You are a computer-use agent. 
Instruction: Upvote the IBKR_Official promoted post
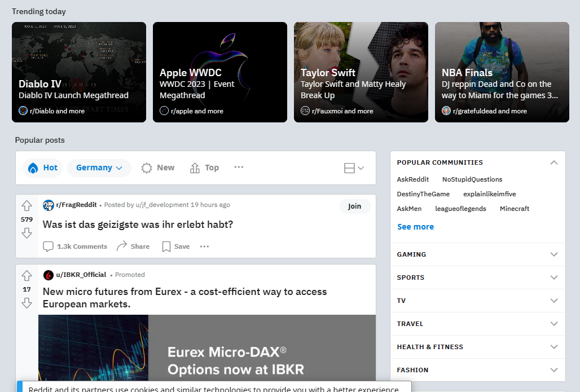point(27,275)
